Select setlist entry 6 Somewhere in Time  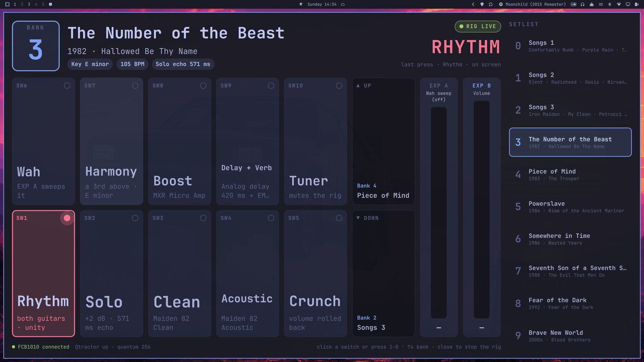pyautogui.click(x=570, y=239)
